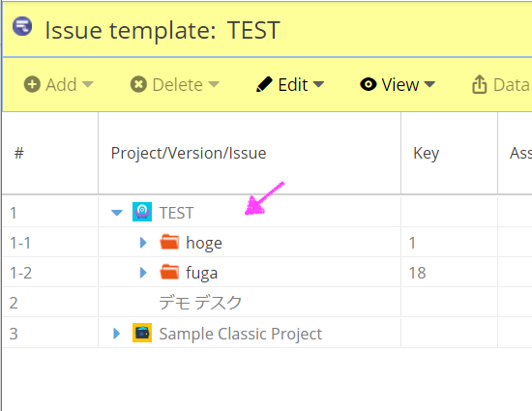Screen dimensions: 532x411
Task: Open the Delete dropdown arrow
Action: click(x=214, y=84)
